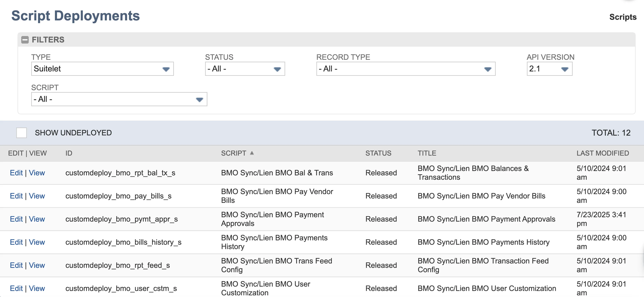Edit the customdeploy_bmo_user_cstm_s deployment
Screen dimensions: 644x297
16,288
